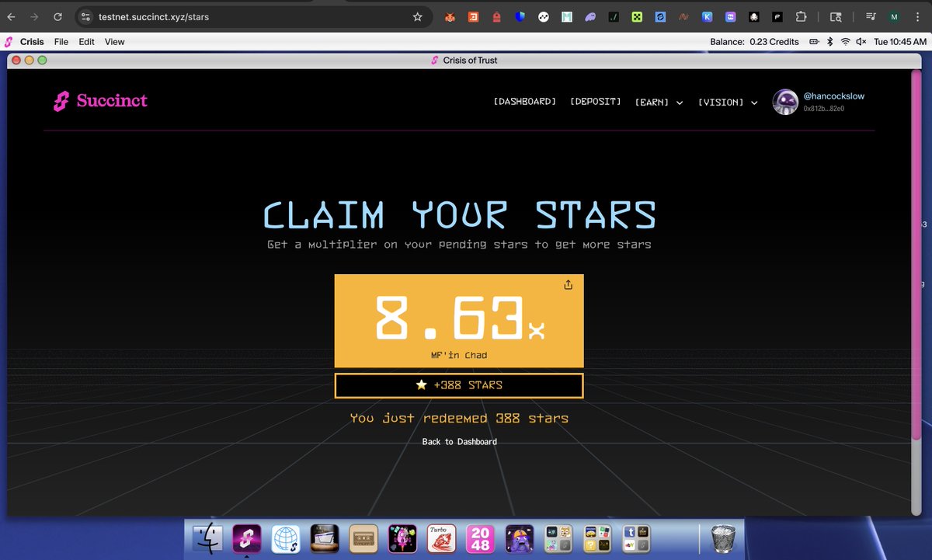
Task: Open the File menu
Action: click(x=61, y=42)
